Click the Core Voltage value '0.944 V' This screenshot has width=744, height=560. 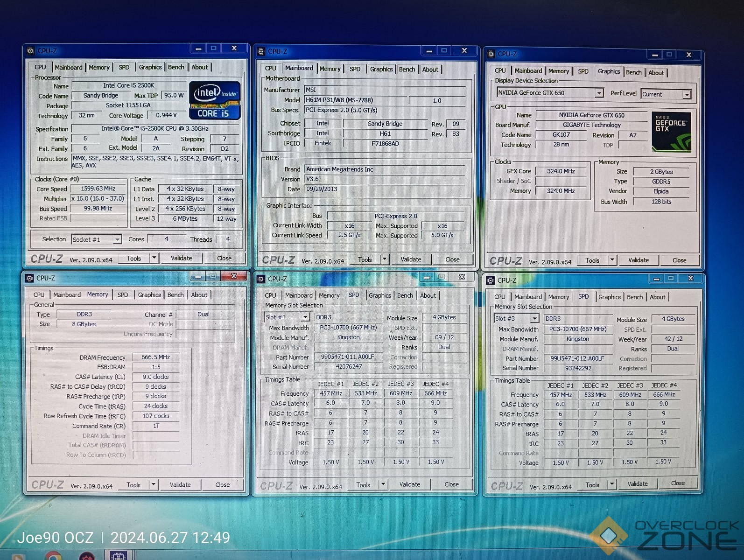point(167,115)
